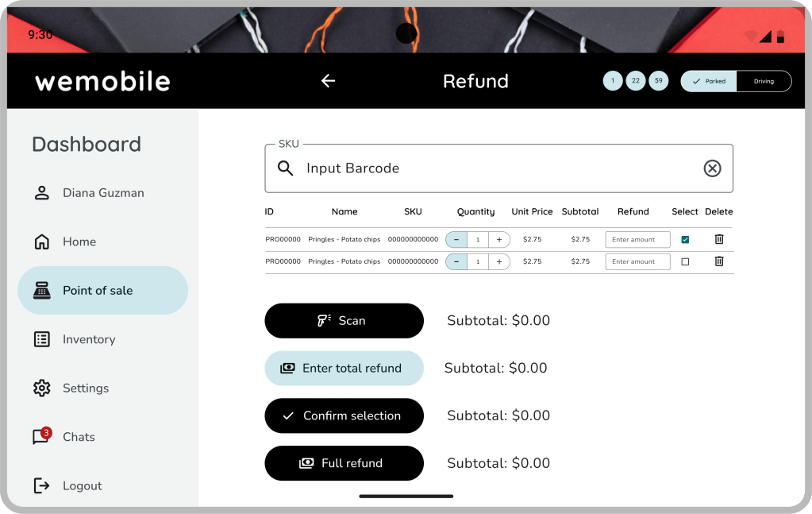This screenshot has height=514, width=812.
Task: Click the first row's refund amount field
Action: [637, 239]
